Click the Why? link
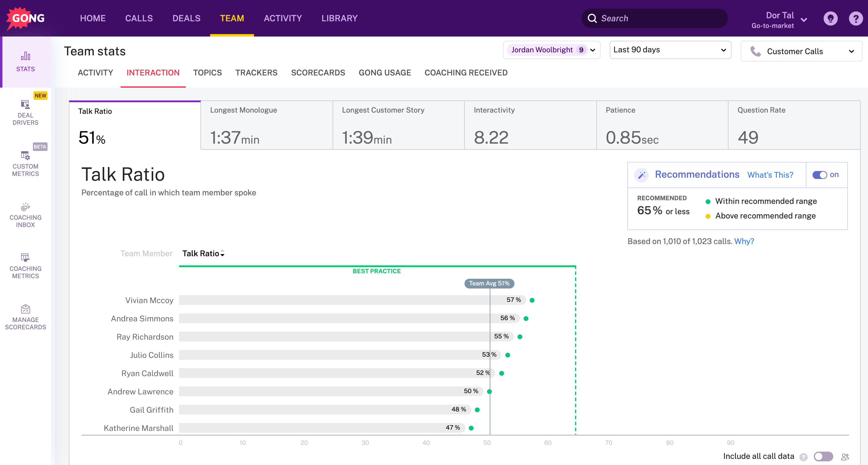This screenshot has width=868, height=465. [x=744, y=241]
